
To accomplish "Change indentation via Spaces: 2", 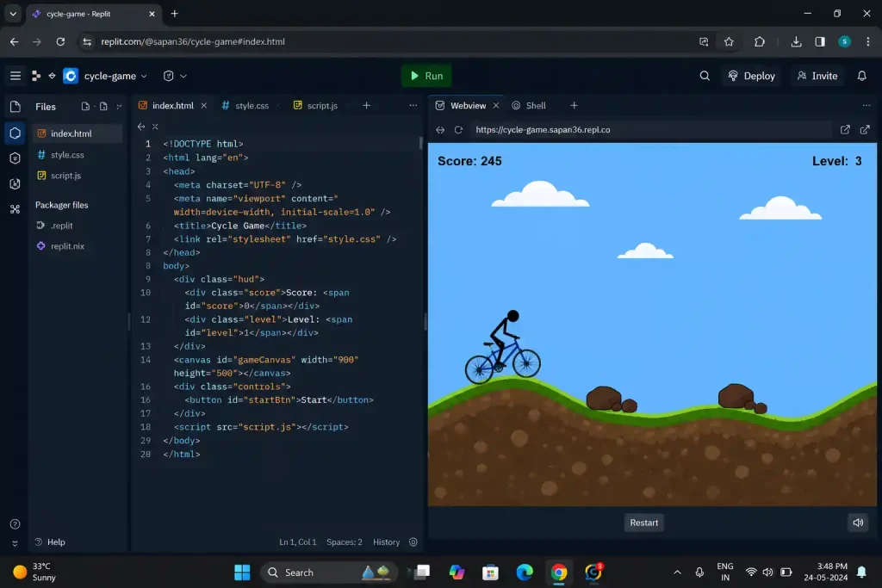I will tap(345, 542).
